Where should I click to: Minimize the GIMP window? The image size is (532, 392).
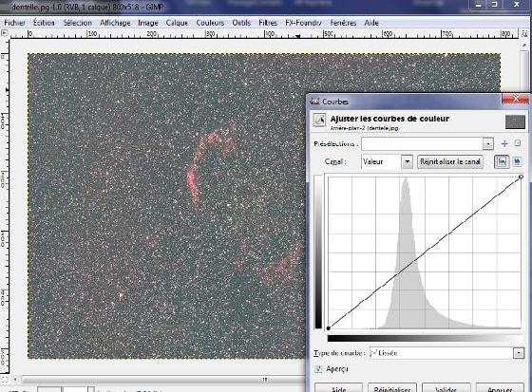click(479, 5)
